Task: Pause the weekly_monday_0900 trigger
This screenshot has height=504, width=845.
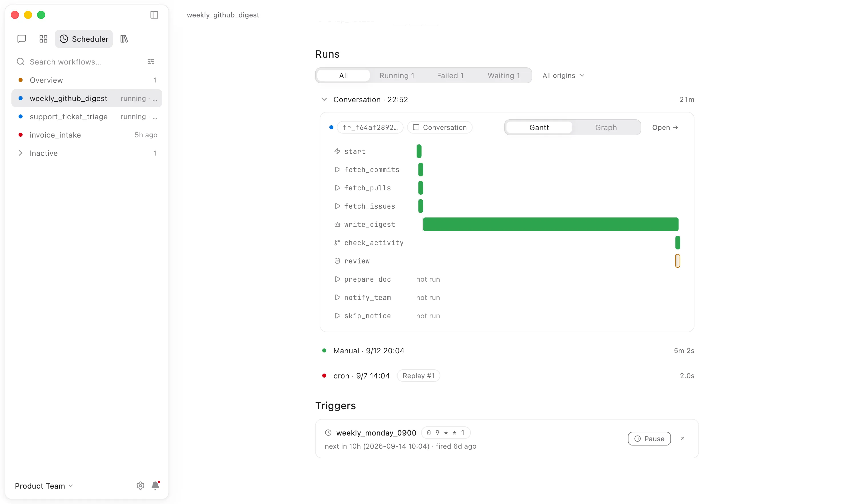Action: 649,438
